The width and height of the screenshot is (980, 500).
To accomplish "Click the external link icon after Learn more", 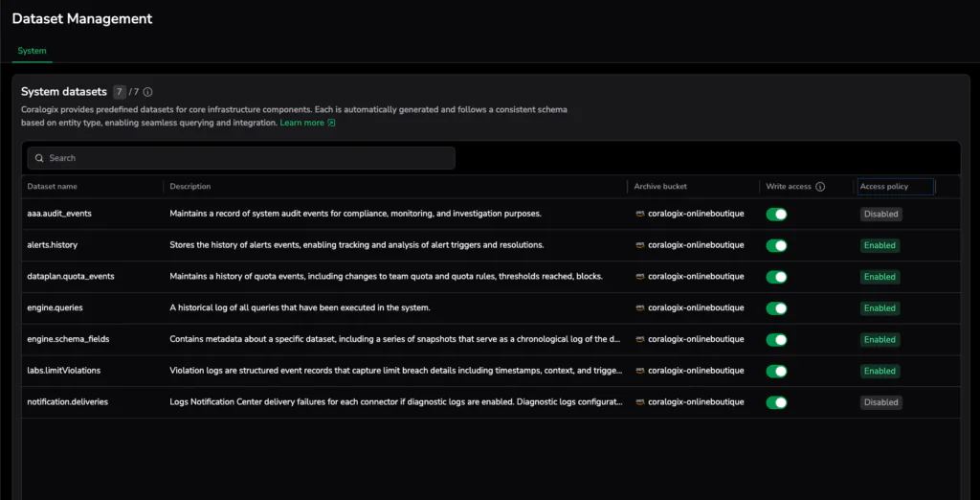I will 332,124.
